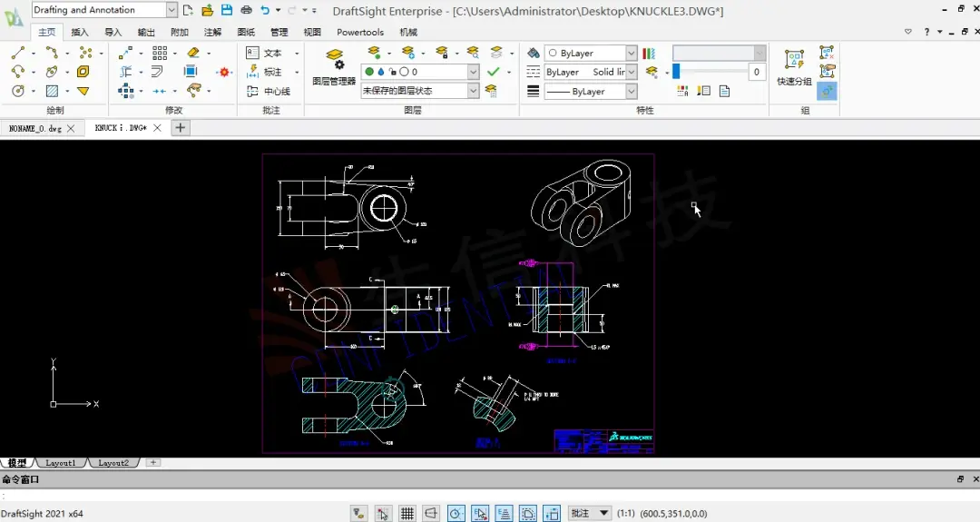Open the View (视图) ribbon tab
Viewport: 980px width, 522px height.
tap(312, 32)
